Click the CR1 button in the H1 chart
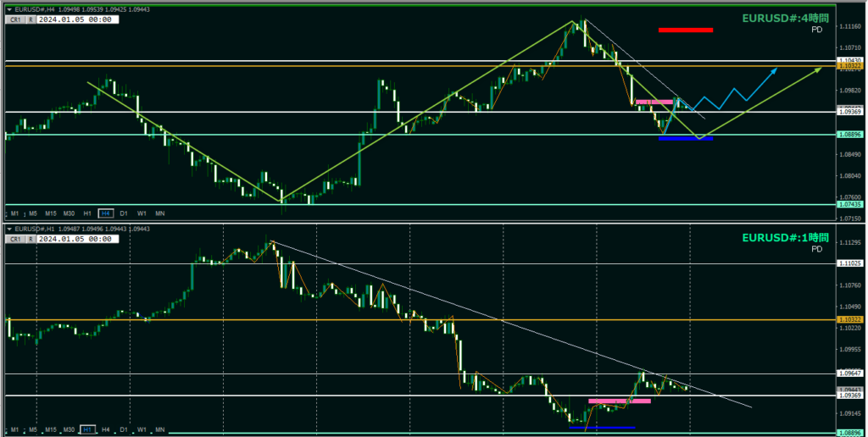This screenshot has width=868, height=437. click(x=15, y=239)
